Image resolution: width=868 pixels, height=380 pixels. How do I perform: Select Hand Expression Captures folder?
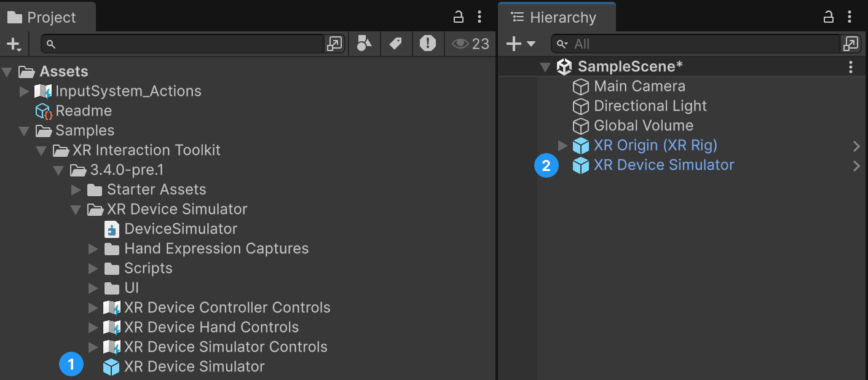(x=216, y=248)
